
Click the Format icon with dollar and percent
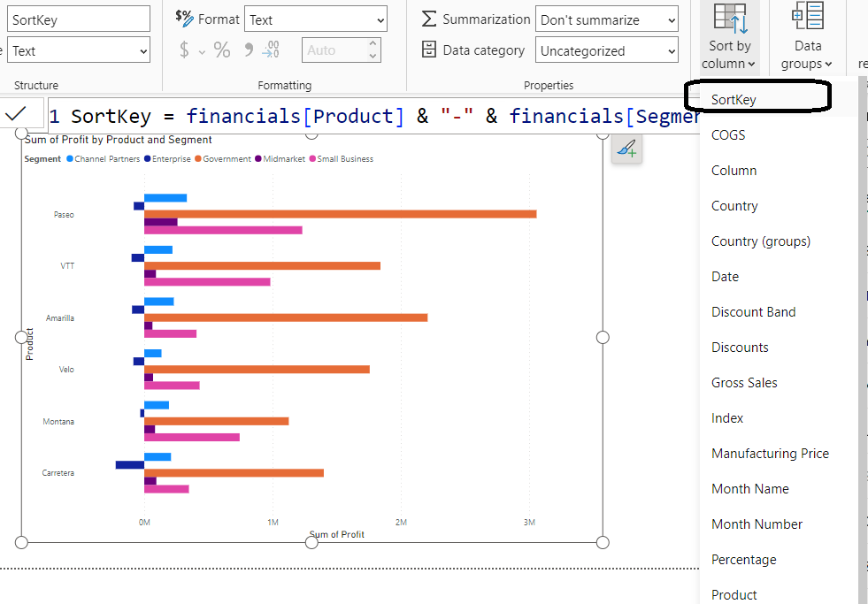click(x=184, y=19)
